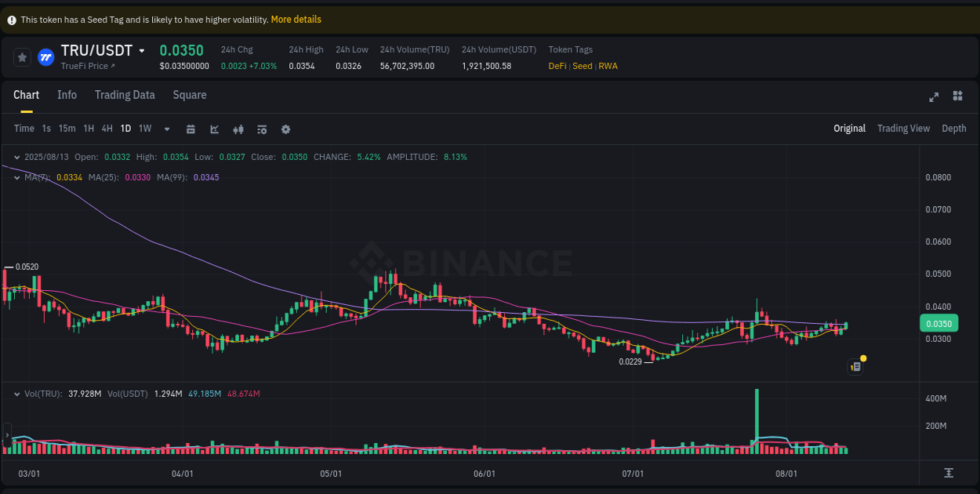Collapse the Vol(TRU) indicator panel
Viewport: 980px width, 494px height.
(16, 394)
